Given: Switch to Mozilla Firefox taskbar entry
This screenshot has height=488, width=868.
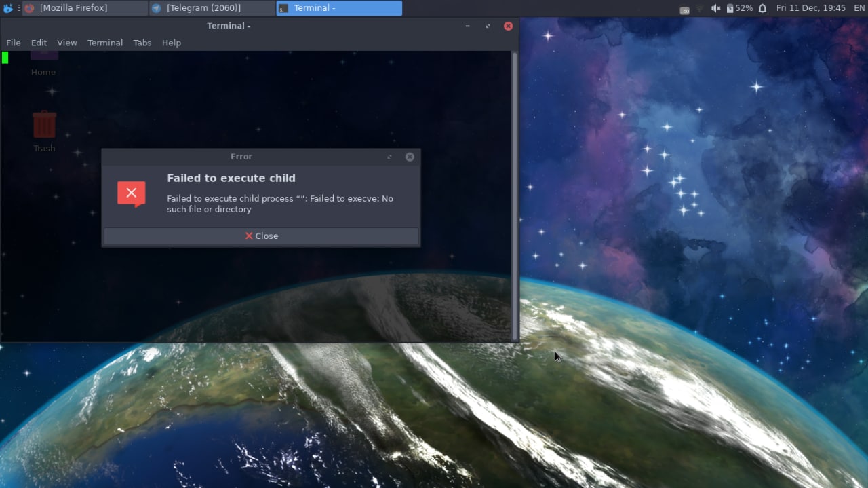Looking at the screenshot, I should pyautogui.click(x=85, y=8).
